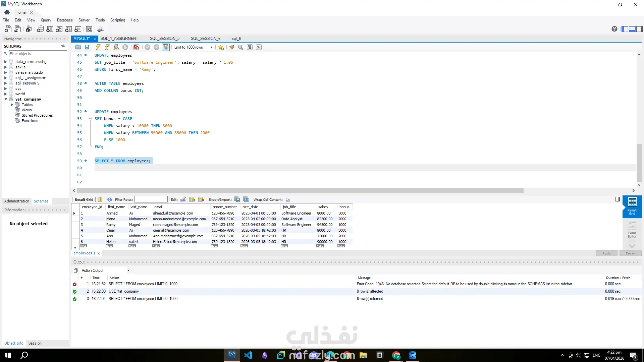
Task: Toggle invisible characters display
Action: tap(250, 47)
